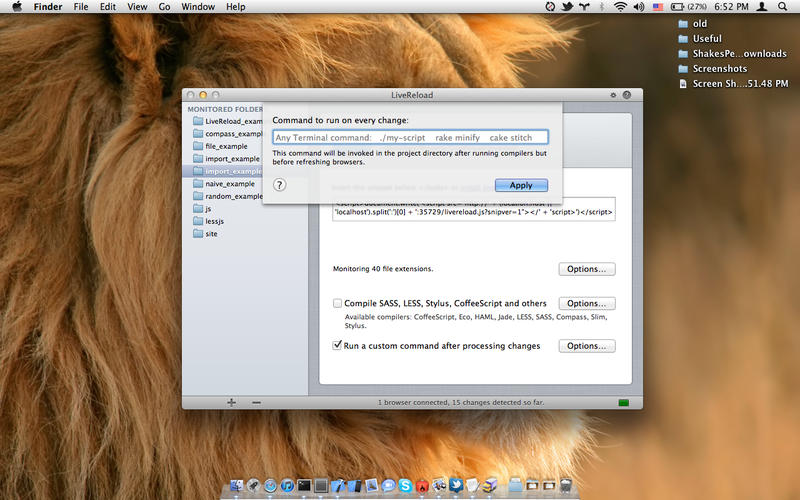
Task: Select random_example folder in sidebar
Action: tap(228, 196)
